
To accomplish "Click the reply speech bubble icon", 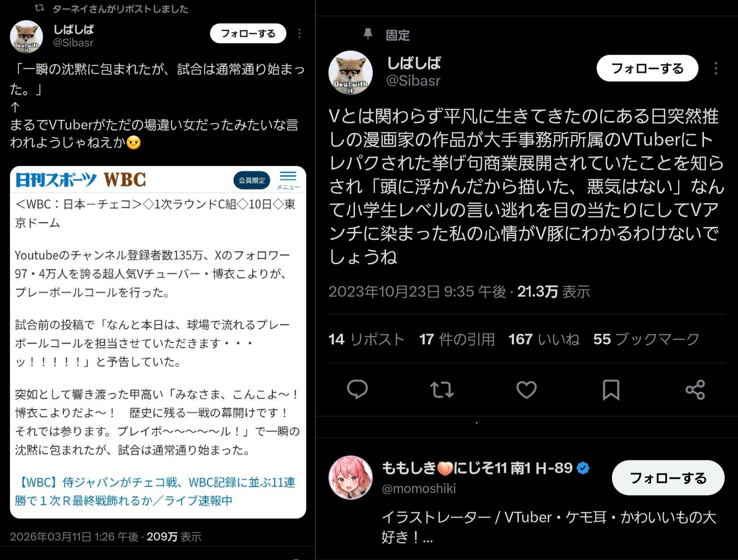I will pos(357,389).
